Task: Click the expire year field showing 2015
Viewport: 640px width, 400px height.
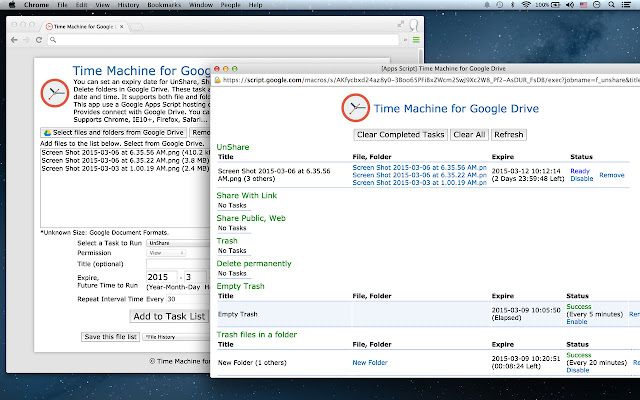Action: tap(162, 277)
